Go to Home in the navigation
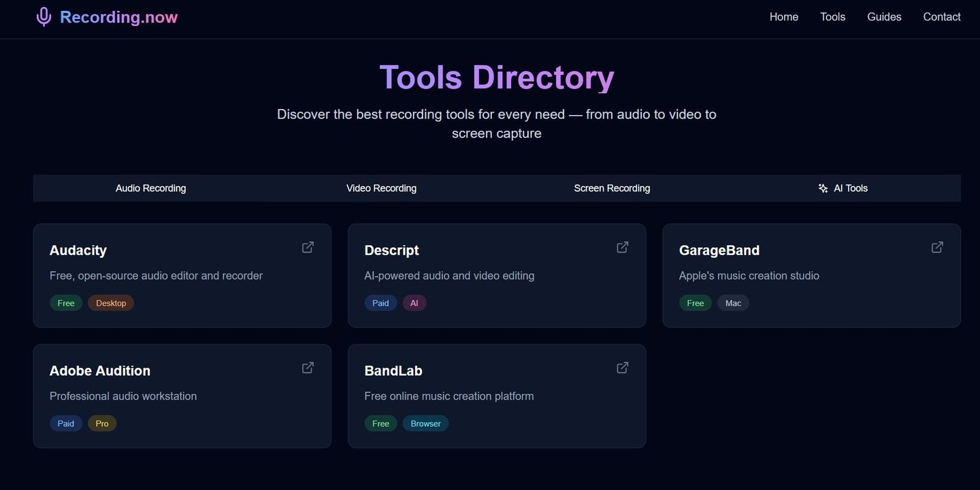 coord(784,17)
